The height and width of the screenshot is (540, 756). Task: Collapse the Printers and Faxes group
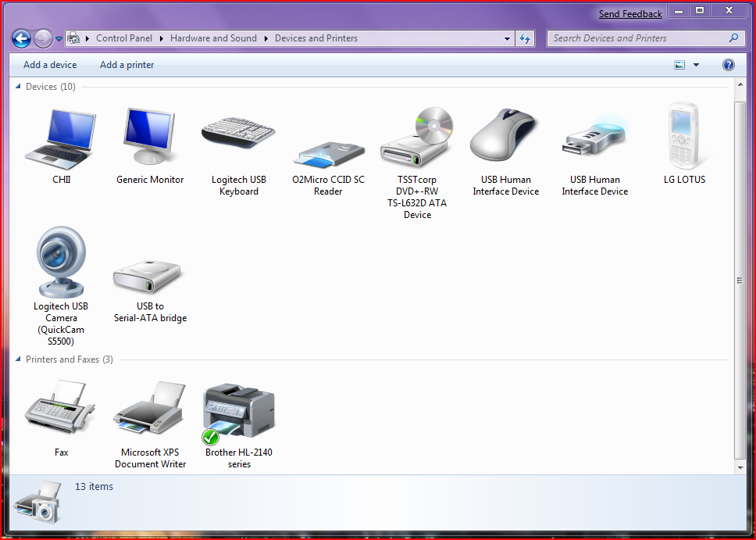coord(19,359)
